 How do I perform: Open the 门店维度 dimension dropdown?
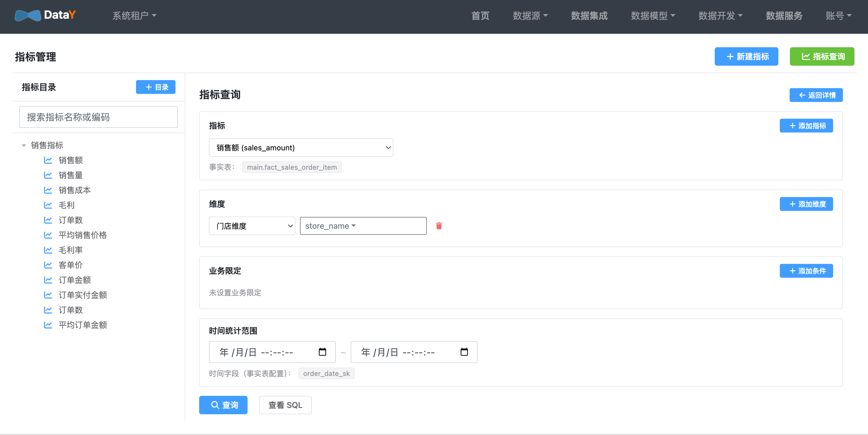pos(252,226)
